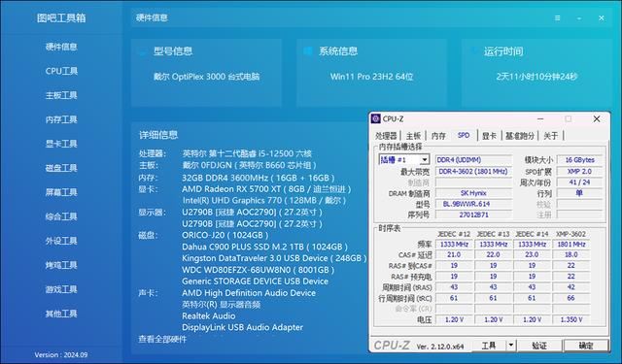Click the 工具 button in CPU-Z
Viewport: 622px width, 364px height.
pyautogui.click(x=489, y=346)
